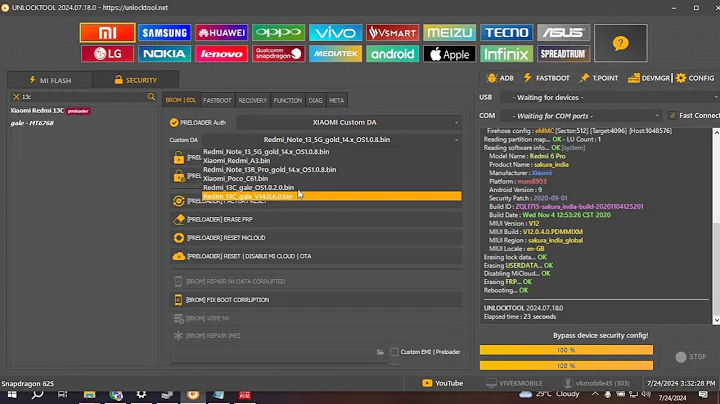The image size is (720, 404).
Task: Select the RECOVERY sub-tab
Action: 253,100
